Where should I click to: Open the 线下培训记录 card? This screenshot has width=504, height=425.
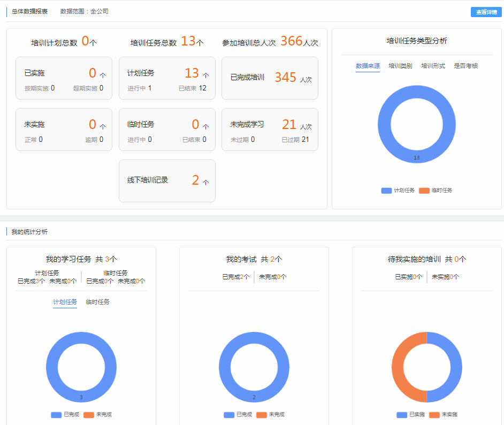[x=167, y=181]
